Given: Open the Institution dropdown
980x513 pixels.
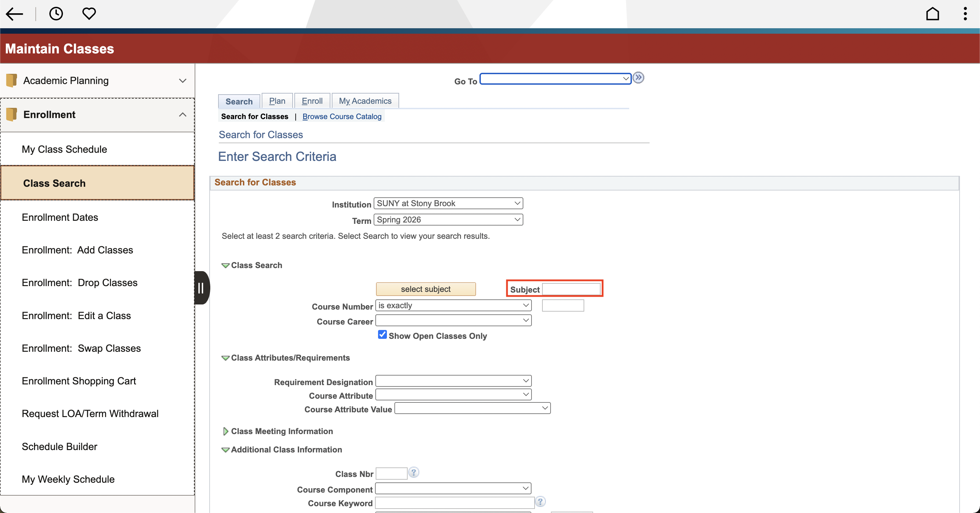Looking at the screenshot, I should (x=448, y=203).
